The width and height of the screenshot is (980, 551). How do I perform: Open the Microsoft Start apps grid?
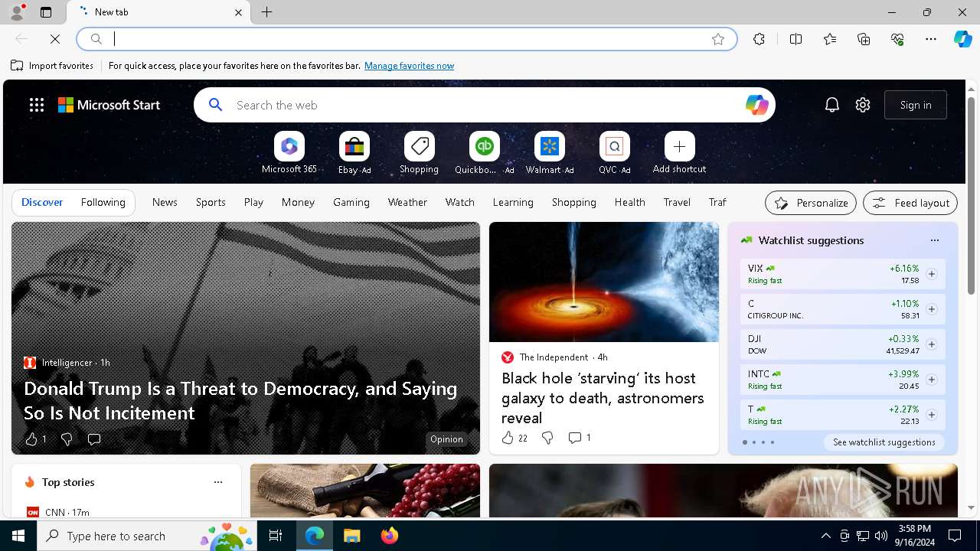point(37,105)
